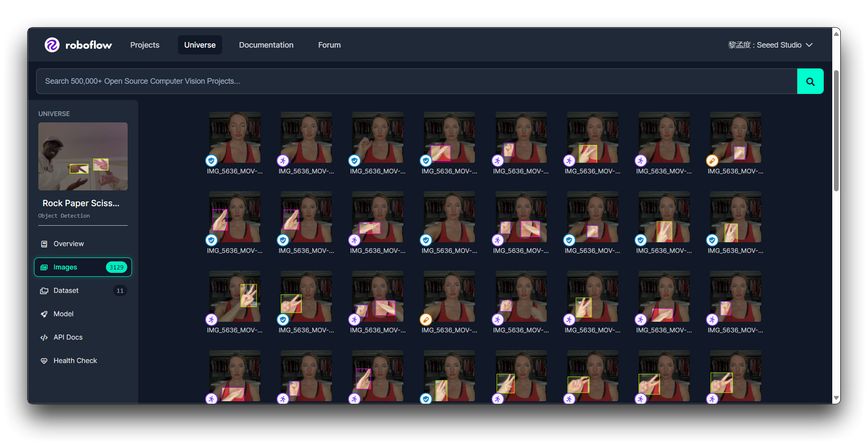Click the UNIVERSE heading in sidebar
868x445 pixels.
pyautogui.click(x=54, y=114)
